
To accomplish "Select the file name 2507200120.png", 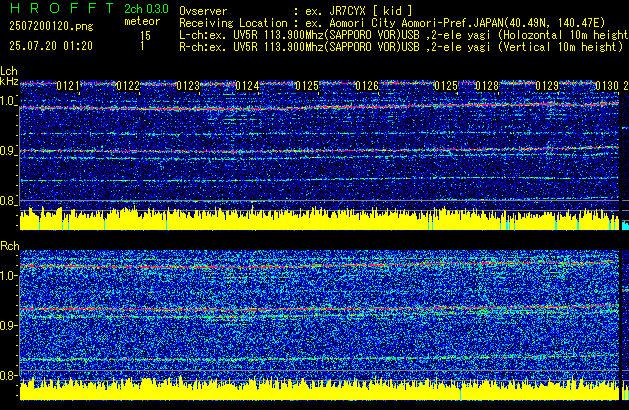I will click(x=51, y=26).
